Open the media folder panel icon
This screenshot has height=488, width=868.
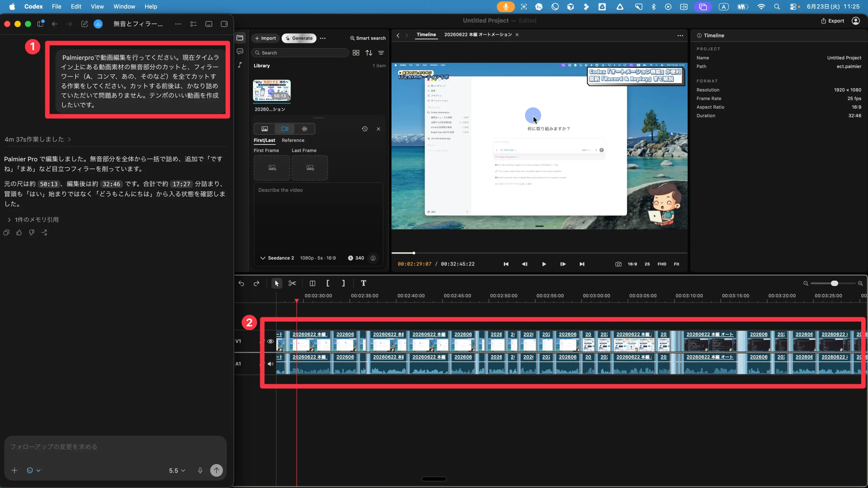coord(240,38)
